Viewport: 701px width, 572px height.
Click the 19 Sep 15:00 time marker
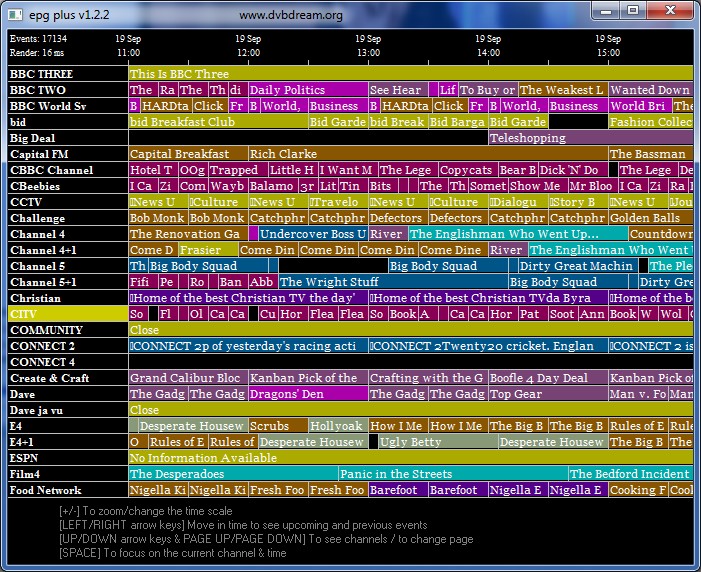point(608,46)
